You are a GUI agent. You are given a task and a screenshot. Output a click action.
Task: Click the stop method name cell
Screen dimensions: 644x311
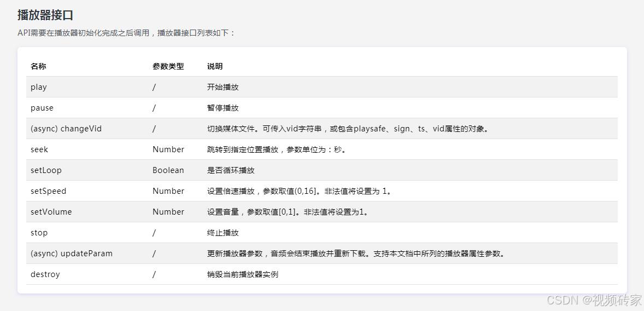[x=39, y=233]
